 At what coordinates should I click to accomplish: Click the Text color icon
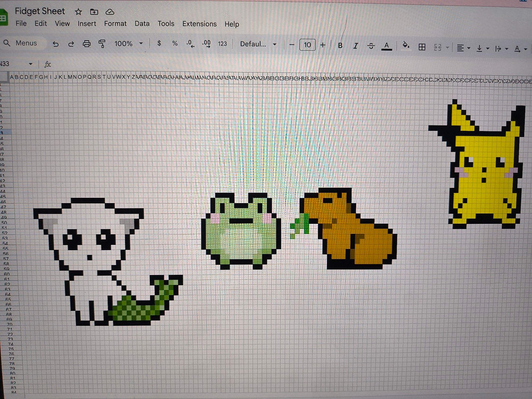tap(386, 45)
